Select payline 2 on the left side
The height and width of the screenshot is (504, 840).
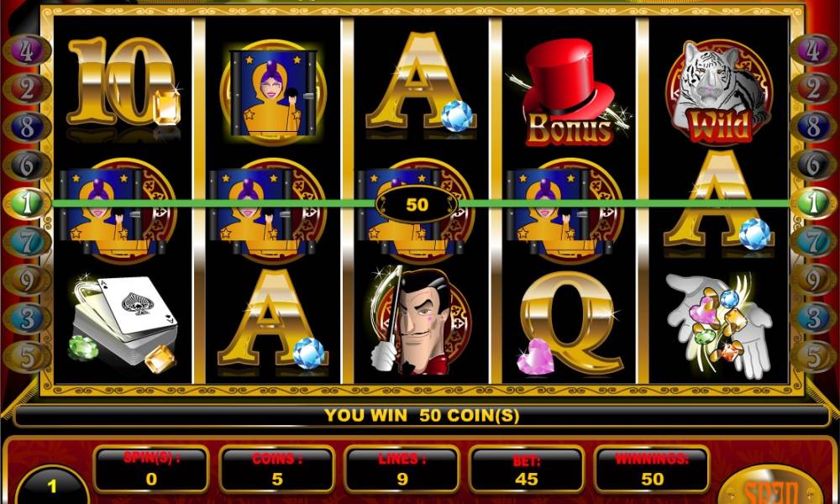pyautogui.click(x=27, y=88)
